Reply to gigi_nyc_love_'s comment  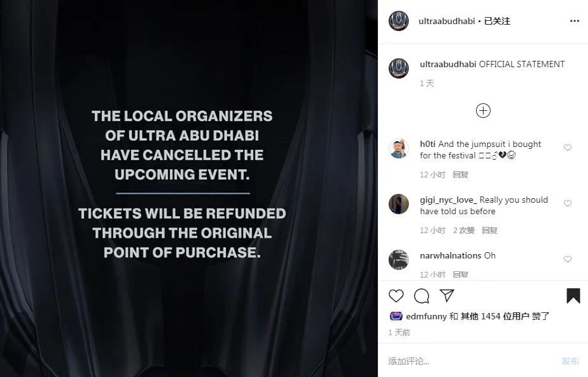(489, 230)
